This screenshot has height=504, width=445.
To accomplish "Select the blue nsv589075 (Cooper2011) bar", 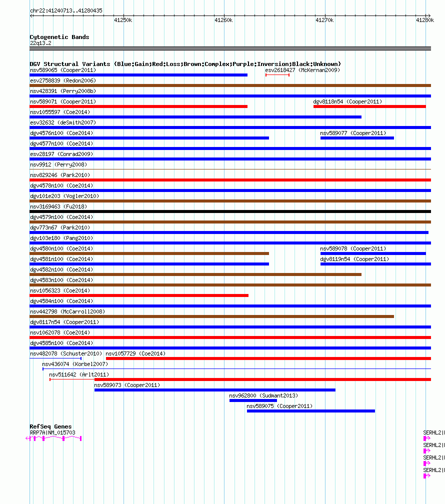I will (x=311, y=411).
